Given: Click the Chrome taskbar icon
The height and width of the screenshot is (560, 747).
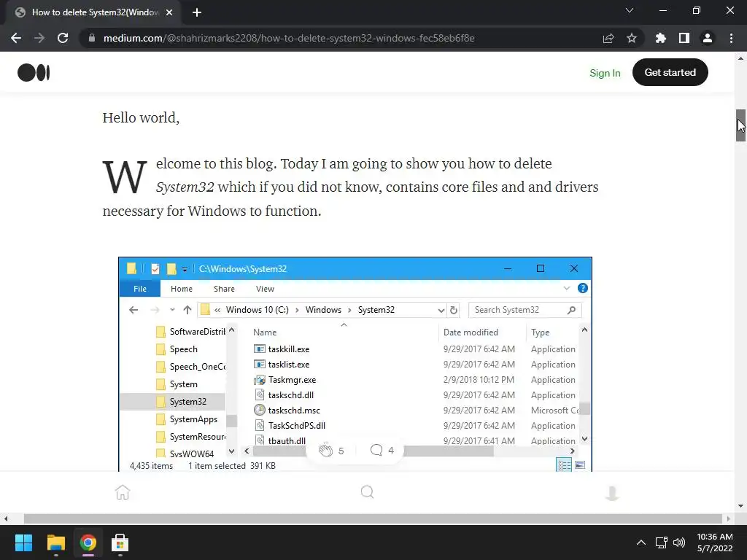Looking at the screenshot, I should [88, 542].
